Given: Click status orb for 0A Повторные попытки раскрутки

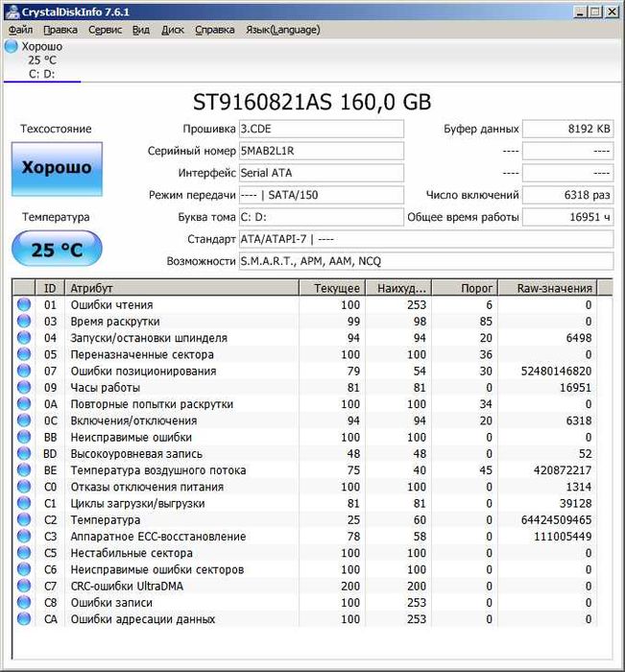Looking at the screenshot, I should pos(24,404).
